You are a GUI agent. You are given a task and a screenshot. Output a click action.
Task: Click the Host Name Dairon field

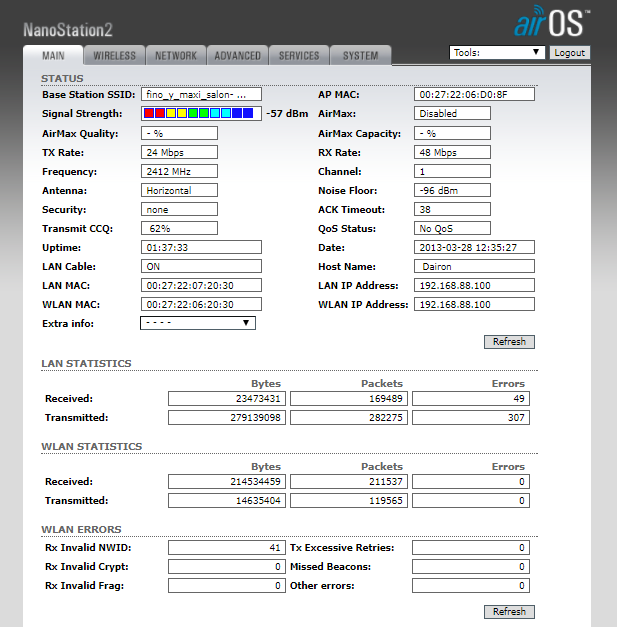point(474,266)
